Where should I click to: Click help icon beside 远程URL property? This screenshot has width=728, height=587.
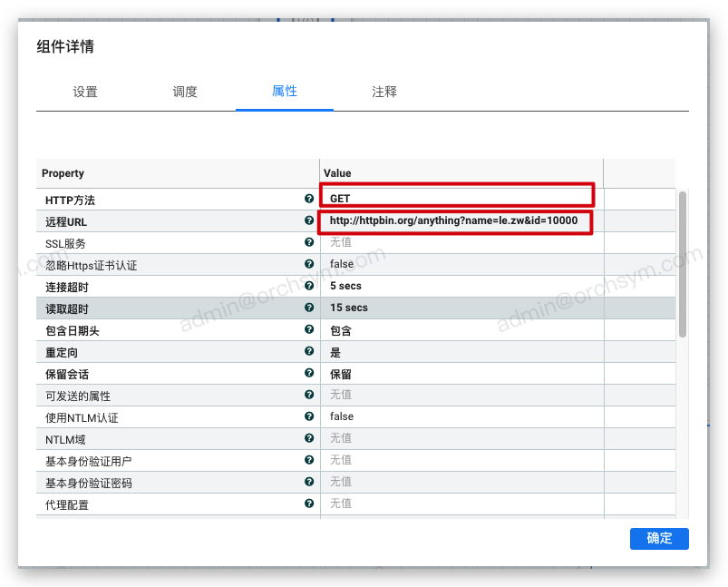309,220
